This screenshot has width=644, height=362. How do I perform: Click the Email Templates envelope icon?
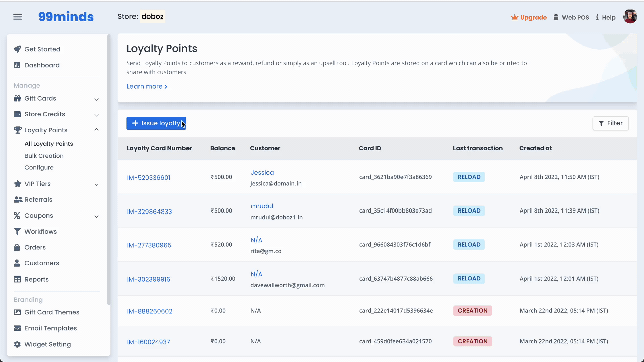click(x=17, y=328)
